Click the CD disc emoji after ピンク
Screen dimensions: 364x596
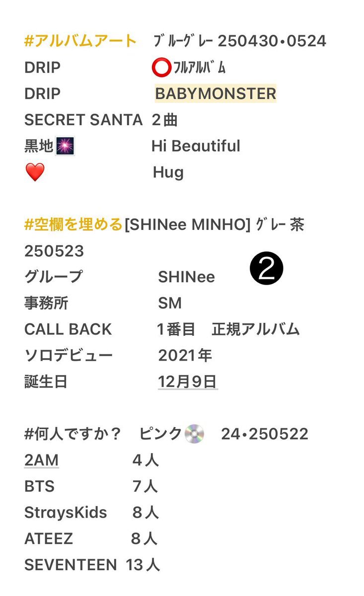194,434
